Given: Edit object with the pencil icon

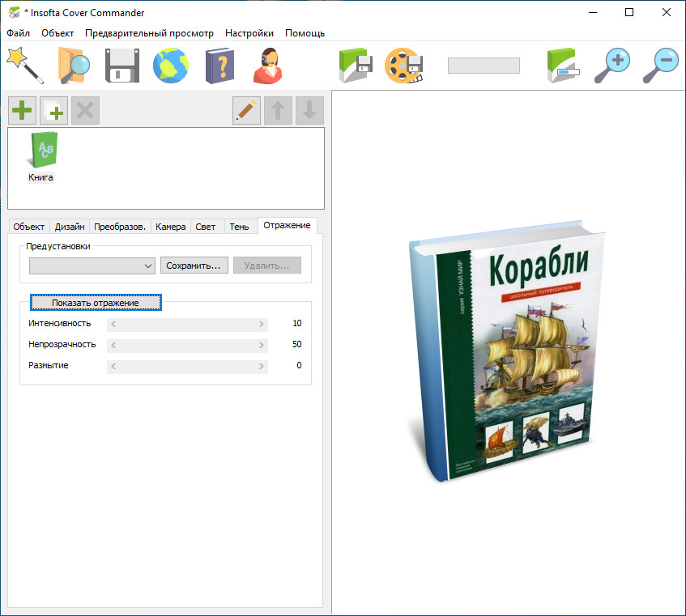Looking at the screenshot, I should [246, 110].
